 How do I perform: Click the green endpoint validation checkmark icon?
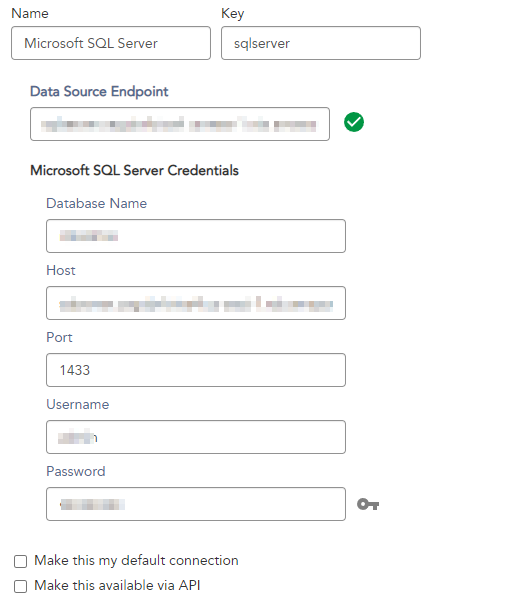[x=354, y=122]
